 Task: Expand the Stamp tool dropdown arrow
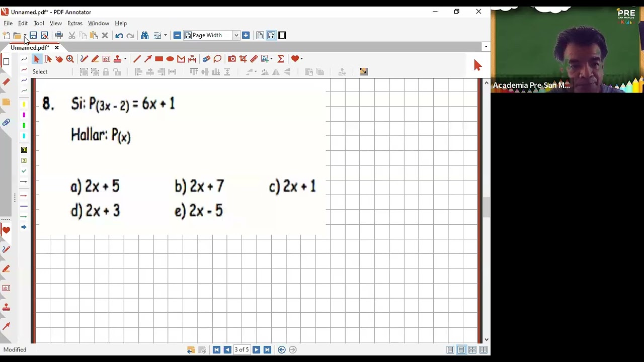point(125,59)
